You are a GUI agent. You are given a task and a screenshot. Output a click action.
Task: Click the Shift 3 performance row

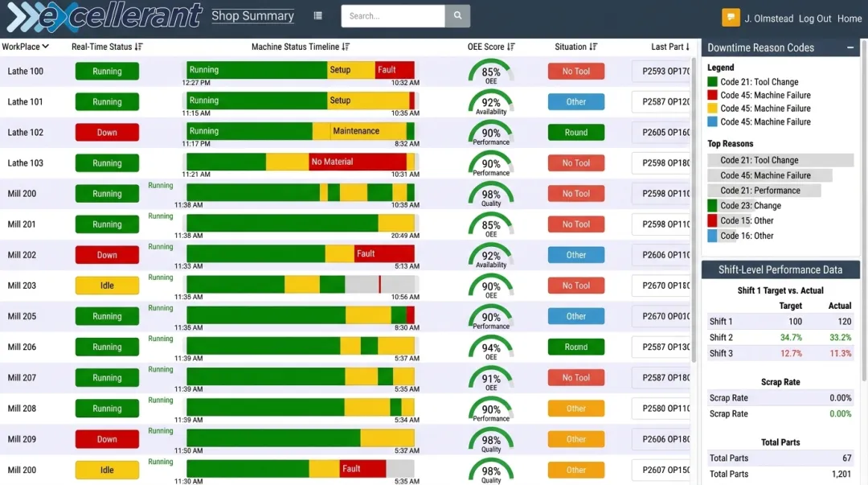coord(780,353)
